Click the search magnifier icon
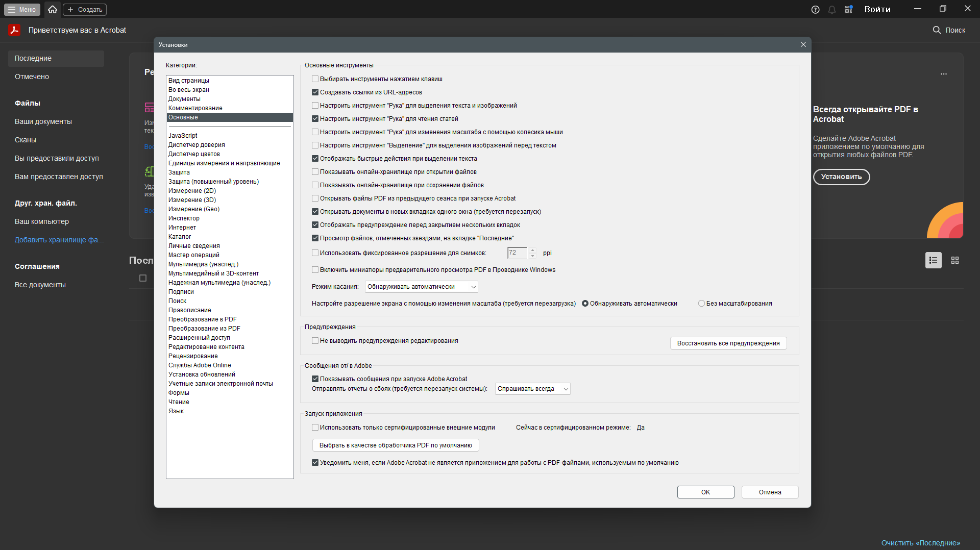The width and height of the screenshot is (980, 551). (937, 30)
